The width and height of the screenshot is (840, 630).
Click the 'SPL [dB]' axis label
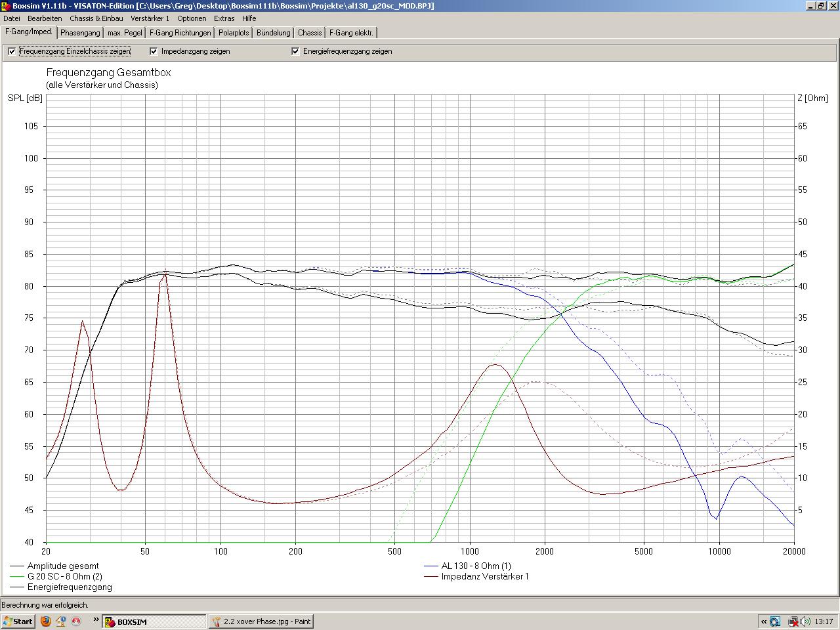[x=25, y=98]
